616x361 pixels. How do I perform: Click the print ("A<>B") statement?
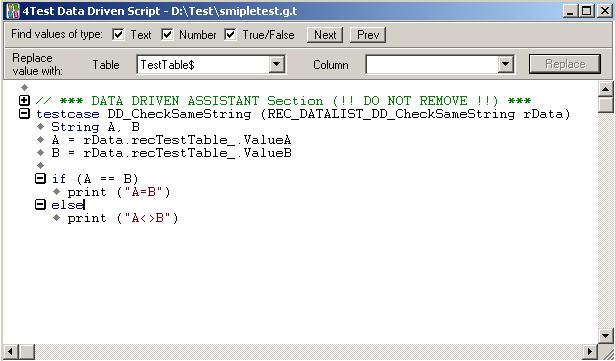pyautogui.click(x=123, y=218)
